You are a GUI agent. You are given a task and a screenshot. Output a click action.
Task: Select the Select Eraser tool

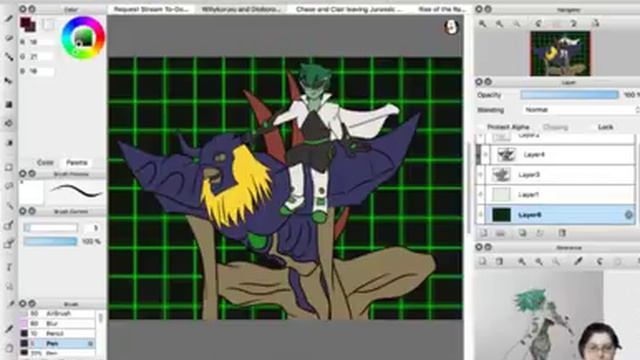9,244
